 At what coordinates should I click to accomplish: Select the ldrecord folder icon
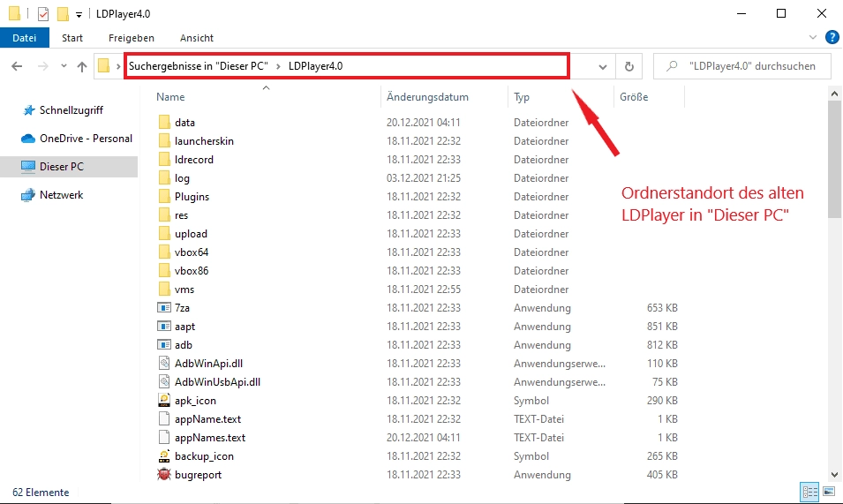click(164, 160)
